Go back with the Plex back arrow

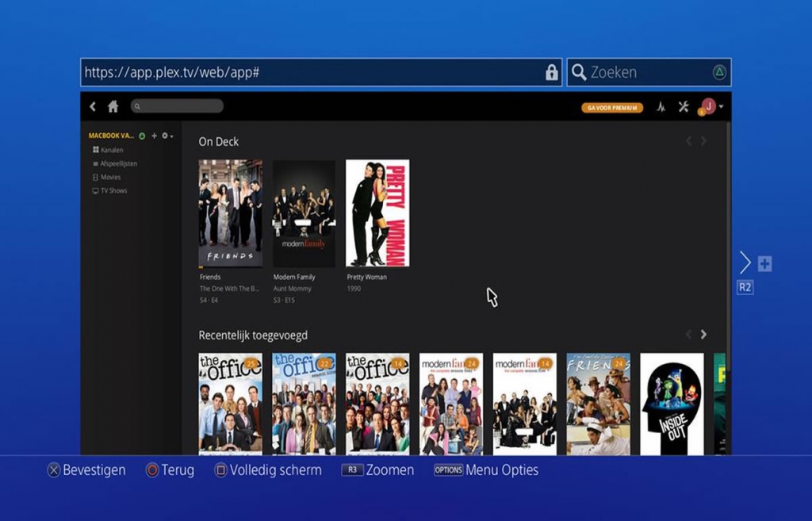pos(93,107)
